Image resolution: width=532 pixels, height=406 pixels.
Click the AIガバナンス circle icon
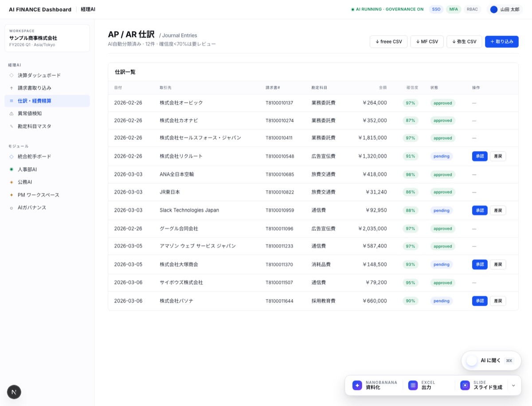[x=12, y=208]
